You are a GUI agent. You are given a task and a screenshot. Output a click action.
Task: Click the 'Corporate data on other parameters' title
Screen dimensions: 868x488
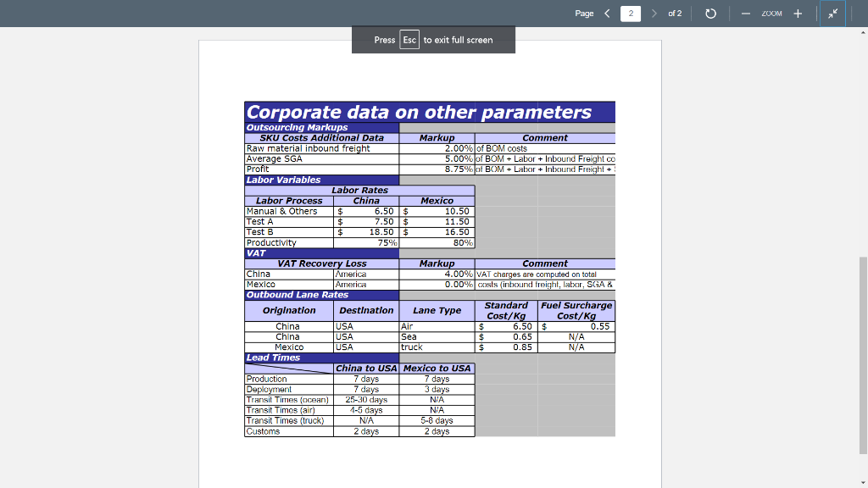pos(419,113)
